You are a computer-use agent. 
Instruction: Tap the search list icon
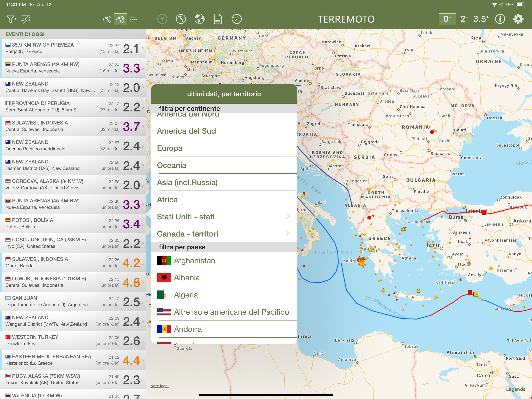26,19
